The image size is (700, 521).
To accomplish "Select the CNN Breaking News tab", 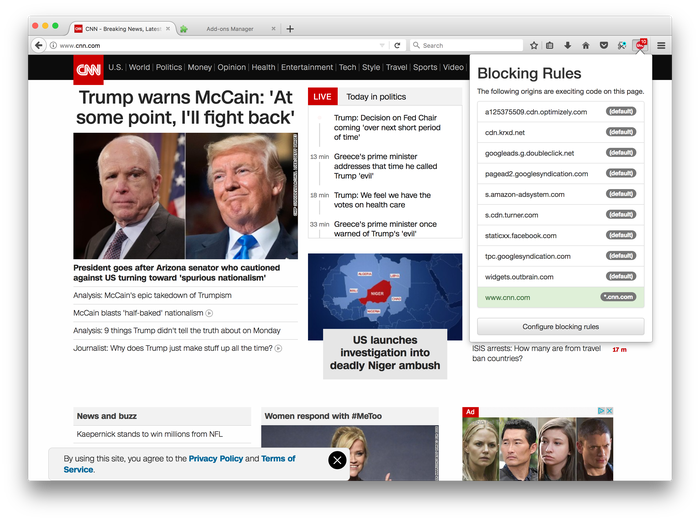I will pyautogui.click(x=122, y=29).
